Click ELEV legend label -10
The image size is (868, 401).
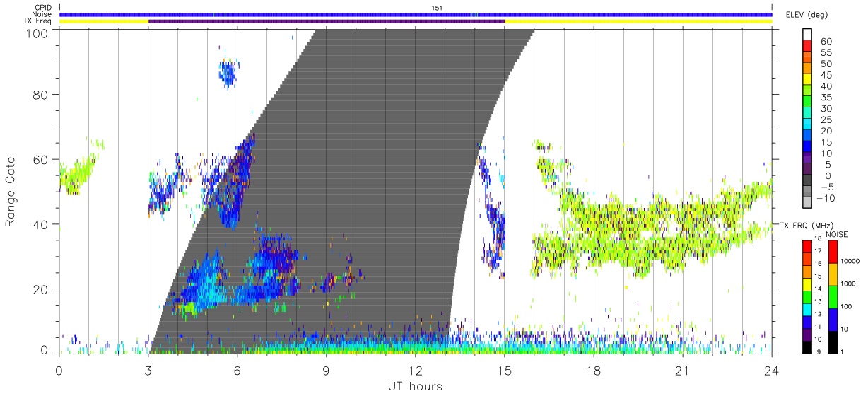(825, 199)
